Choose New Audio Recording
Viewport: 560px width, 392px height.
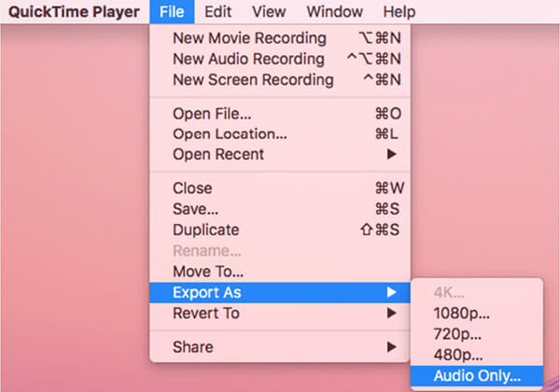tap(280, 59)
